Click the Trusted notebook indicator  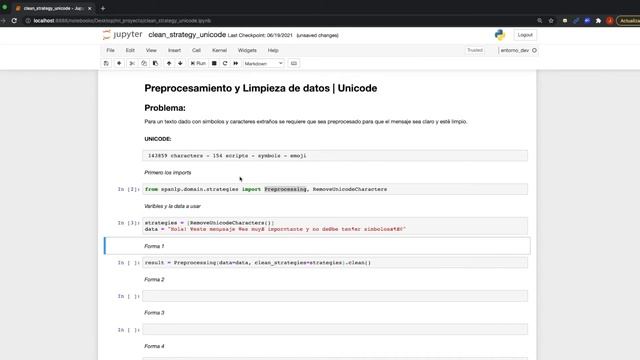pos(475,50)
